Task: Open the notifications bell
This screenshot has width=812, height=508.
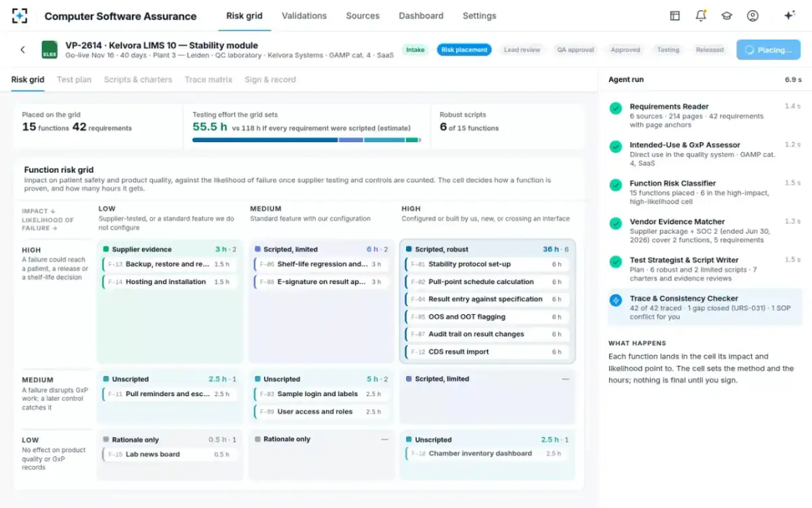Action: coord(701,16)
